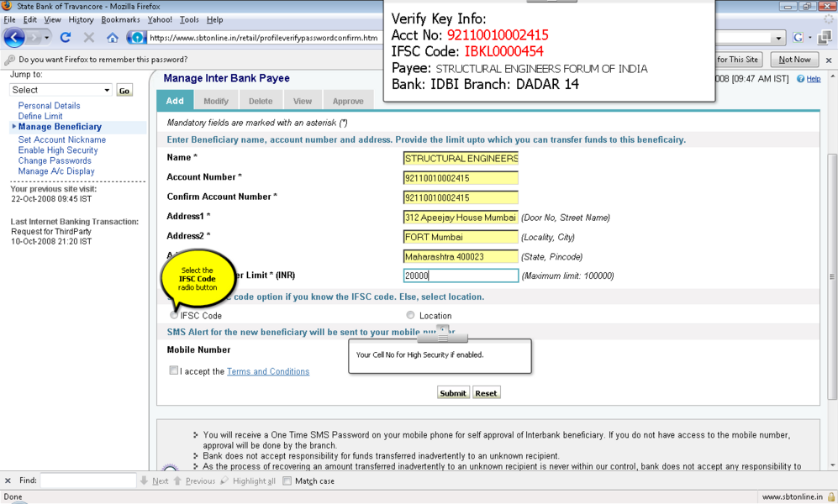Select the IFSC Code radio button
Screen dimensions: 838x504
coord(174,316)
